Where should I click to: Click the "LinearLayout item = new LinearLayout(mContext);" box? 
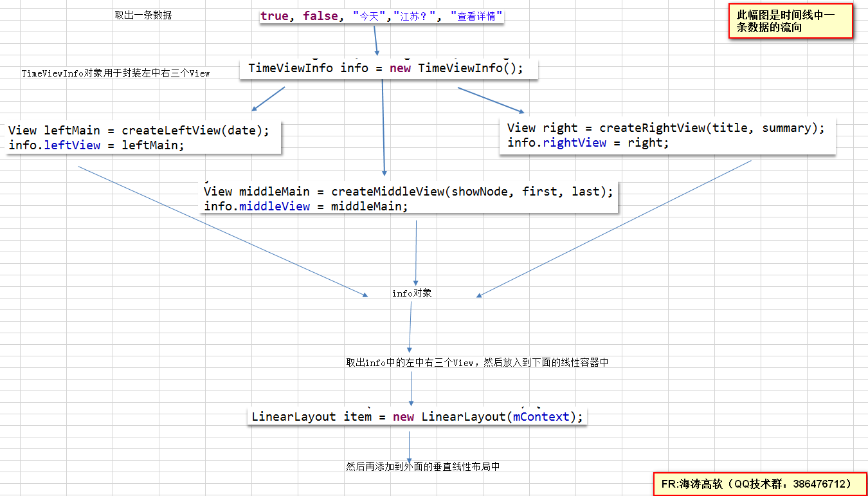(x=417, y=417)
